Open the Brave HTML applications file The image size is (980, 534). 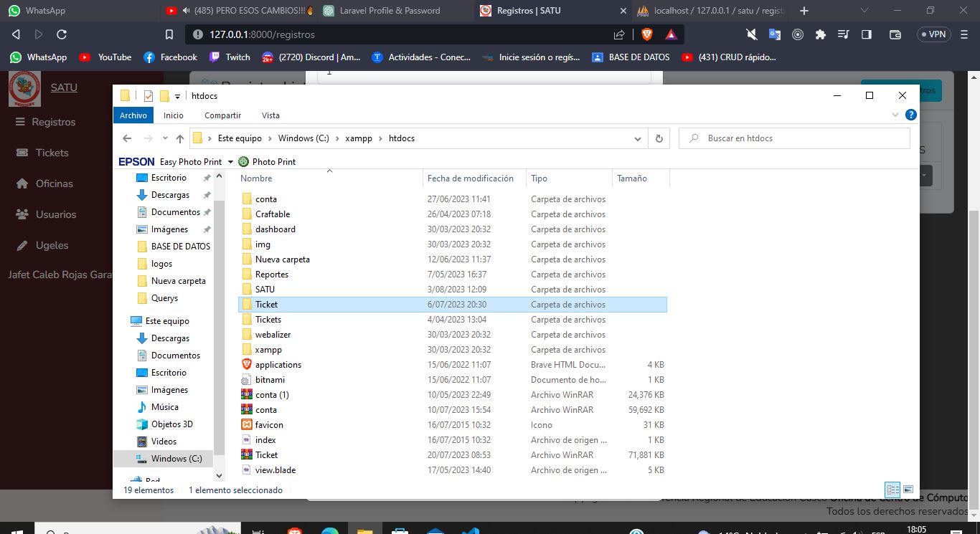click(x=278, y=365)
